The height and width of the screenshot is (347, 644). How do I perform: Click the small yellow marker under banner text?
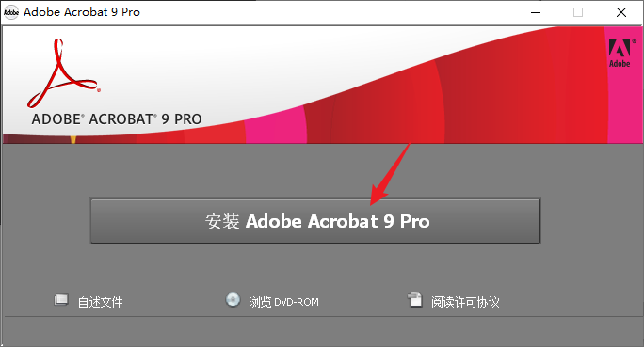coord(73,139)
